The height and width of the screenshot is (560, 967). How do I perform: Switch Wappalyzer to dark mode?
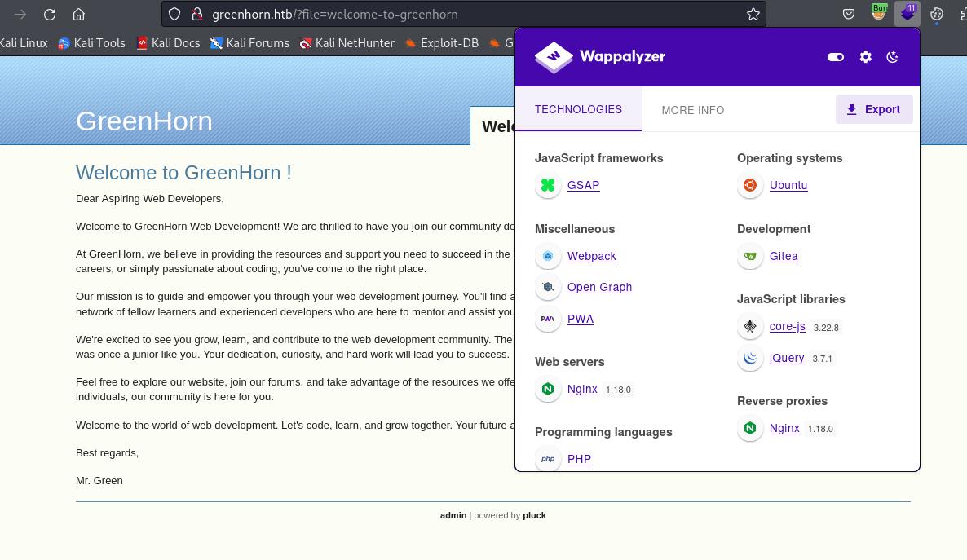tap(892, 57)
